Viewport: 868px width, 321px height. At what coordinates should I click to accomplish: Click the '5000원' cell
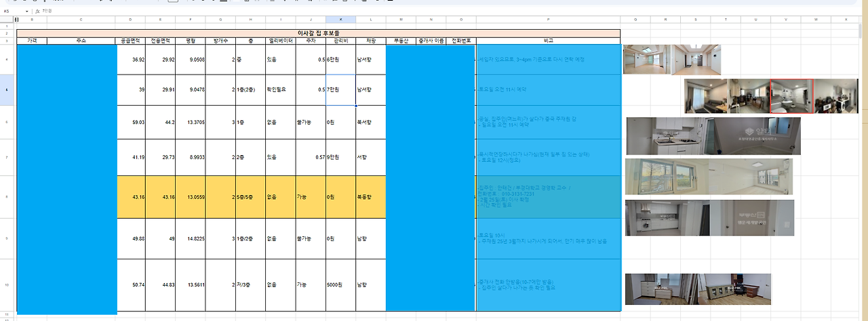340,285
